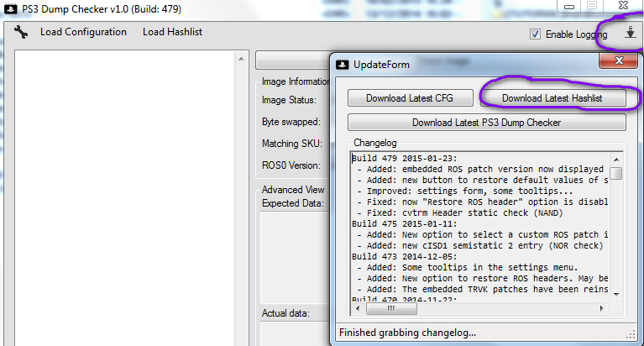This screenshot has height=346, width=644.
Task: Click PS3 Dump Checker title bar icon
Action: pyautogui.click(x=10, y=9)
